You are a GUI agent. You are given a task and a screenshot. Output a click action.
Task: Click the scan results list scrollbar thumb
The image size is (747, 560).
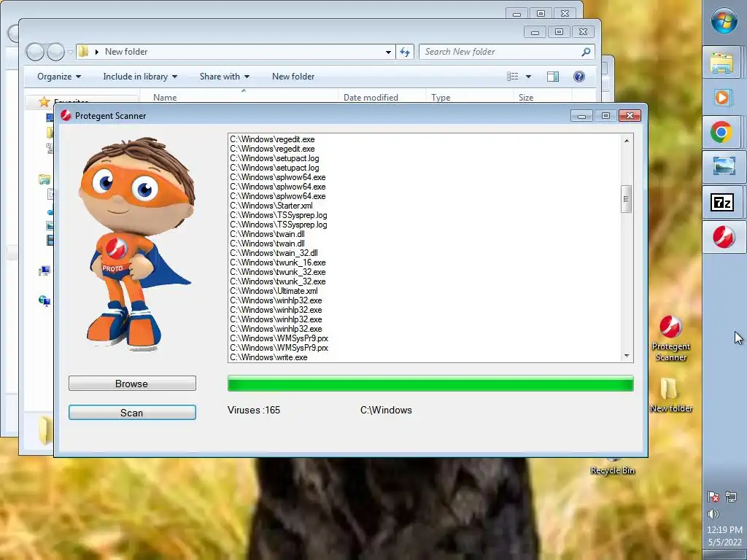pos(626,199)
